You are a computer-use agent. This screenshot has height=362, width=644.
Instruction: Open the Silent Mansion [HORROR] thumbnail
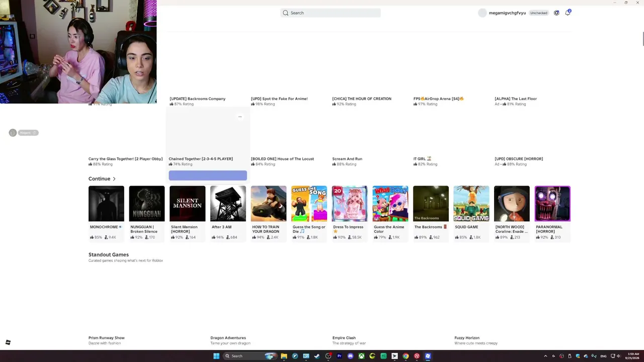[x=187, y=204]
